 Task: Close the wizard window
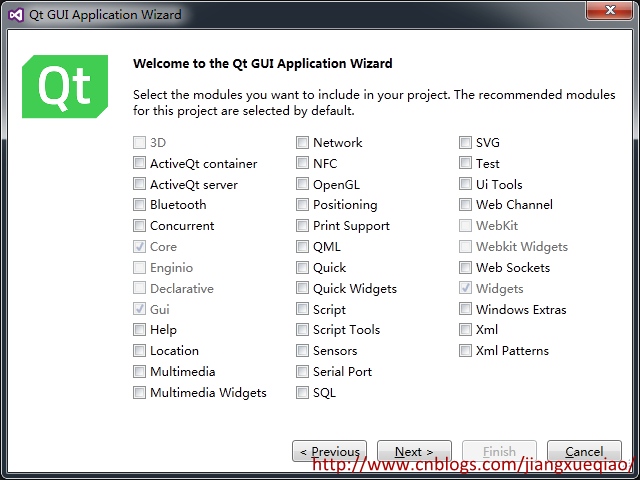click(x=610, y=10)
